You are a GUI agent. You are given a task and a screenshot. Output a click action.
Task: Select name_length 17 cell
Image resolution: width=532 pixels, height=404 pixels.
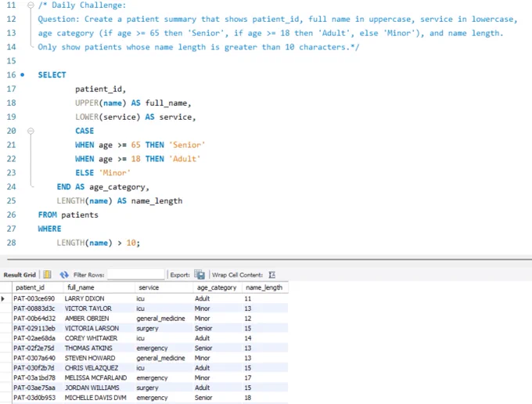(x=248, y=377)
